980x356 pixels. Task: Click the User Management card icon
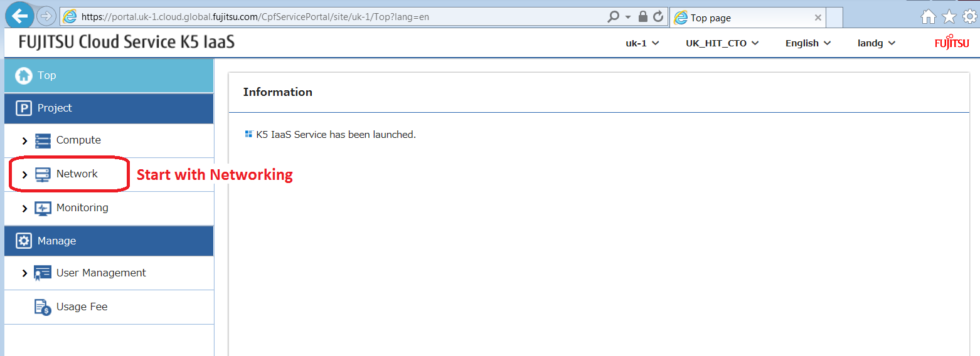43,273
